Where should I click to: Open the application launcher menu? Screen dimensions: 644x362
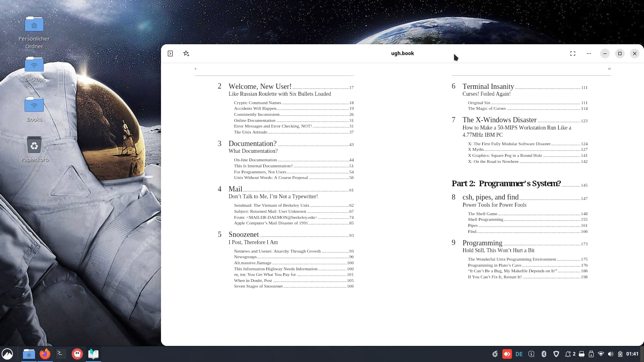click(x=7, y=354)
